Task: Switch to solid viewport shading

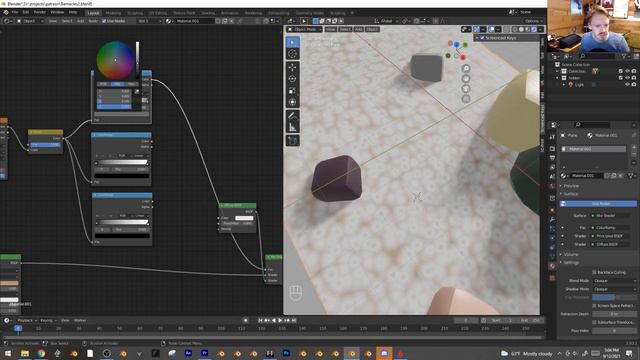Action: 521,29
